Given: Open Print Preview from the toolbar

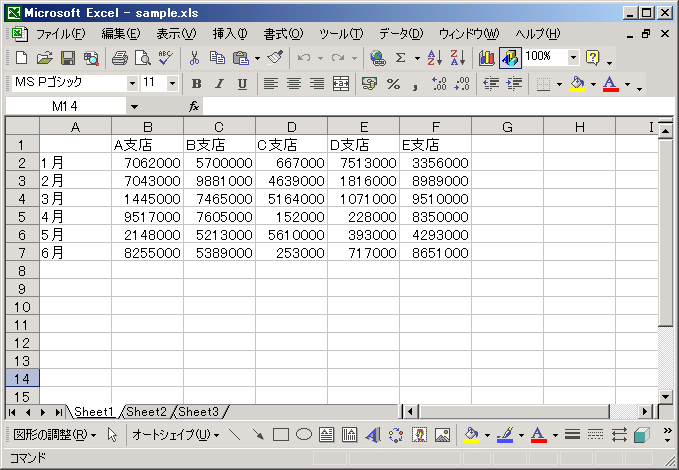Looking at the screenshot, I should 143,58.
